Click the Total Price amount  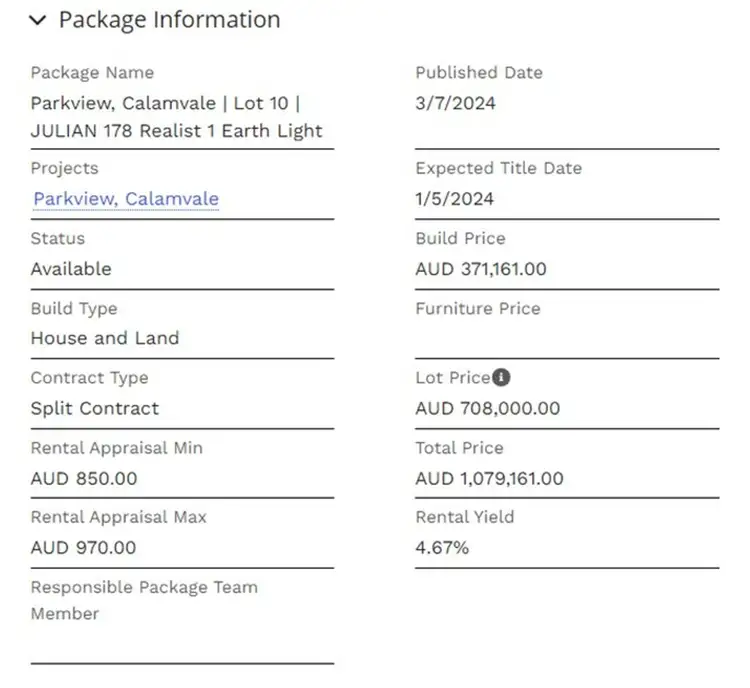point(489,478)
